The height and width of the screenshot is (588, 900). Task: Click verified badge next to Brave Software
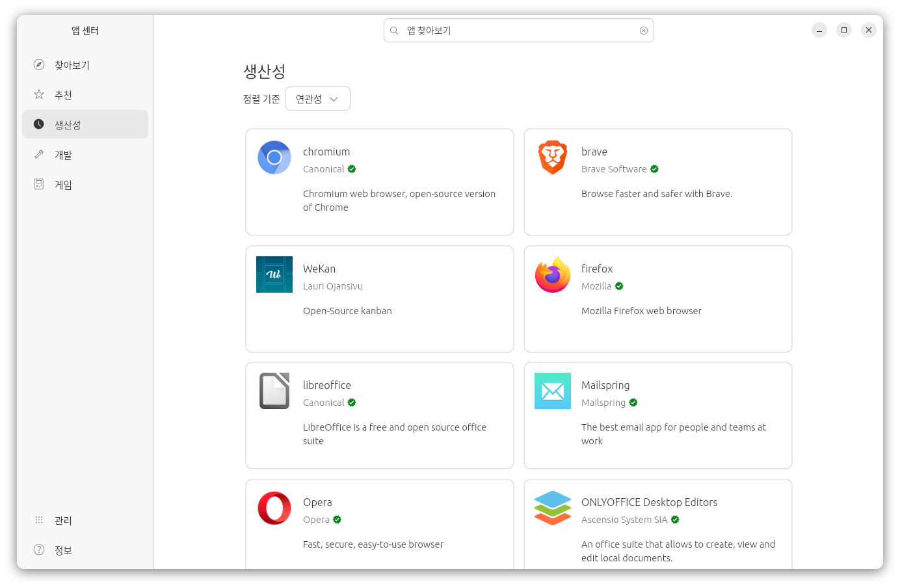(x=654, y=169)
